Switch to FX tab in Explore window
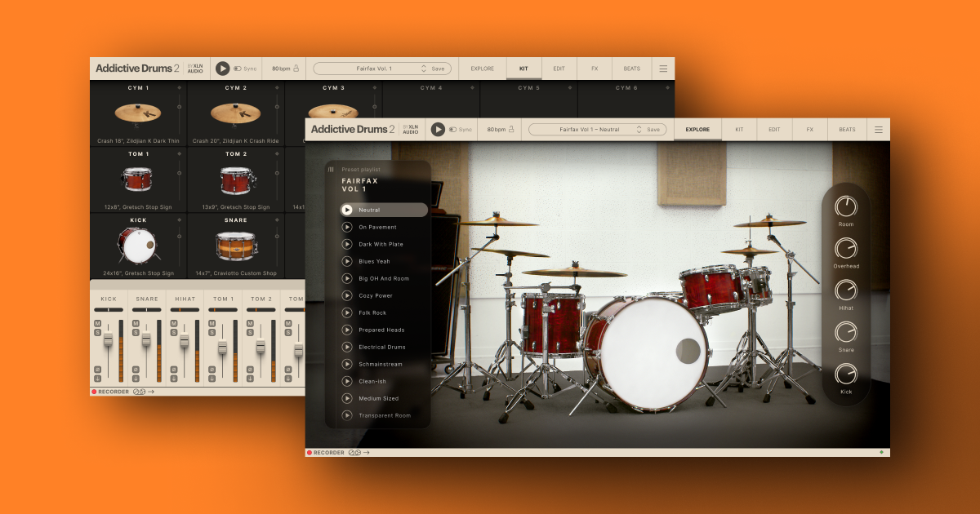This screenshot has width=980, height=514. click(x=809, y=129)
